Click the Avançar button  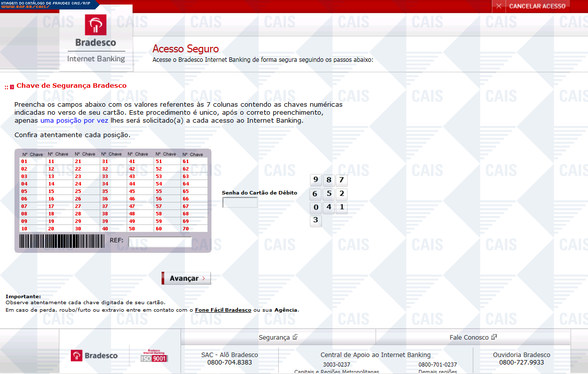[186, 278]
